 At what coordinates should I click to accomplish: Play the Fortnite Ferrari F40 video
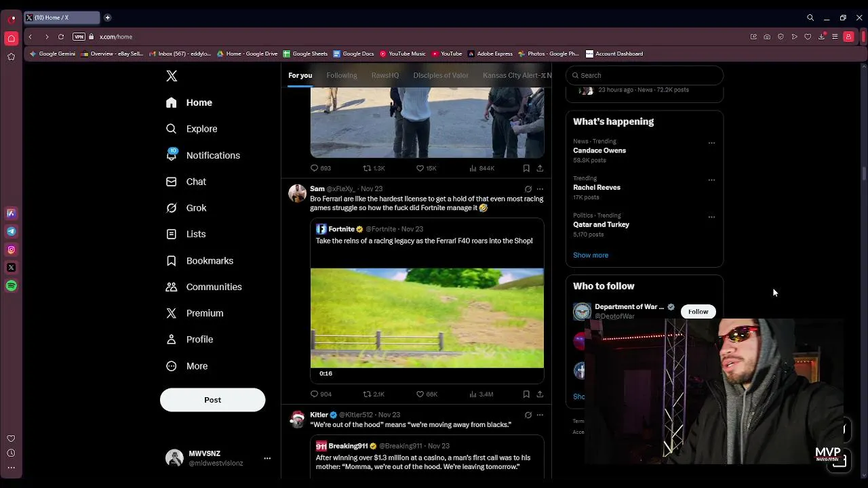[427, 318]
